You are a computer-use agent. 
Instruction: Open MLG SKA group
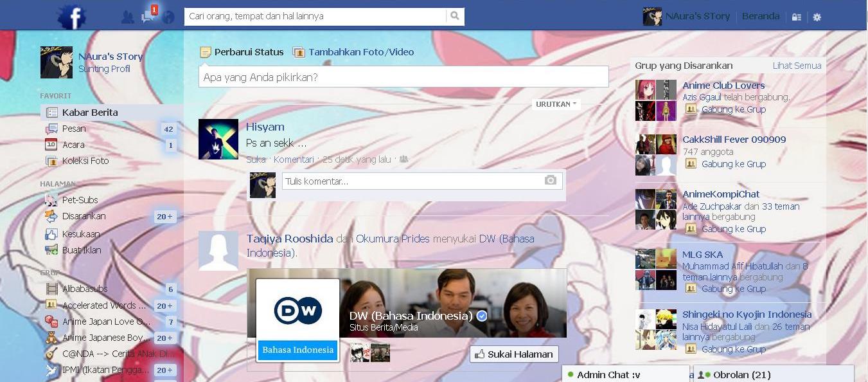702,255
